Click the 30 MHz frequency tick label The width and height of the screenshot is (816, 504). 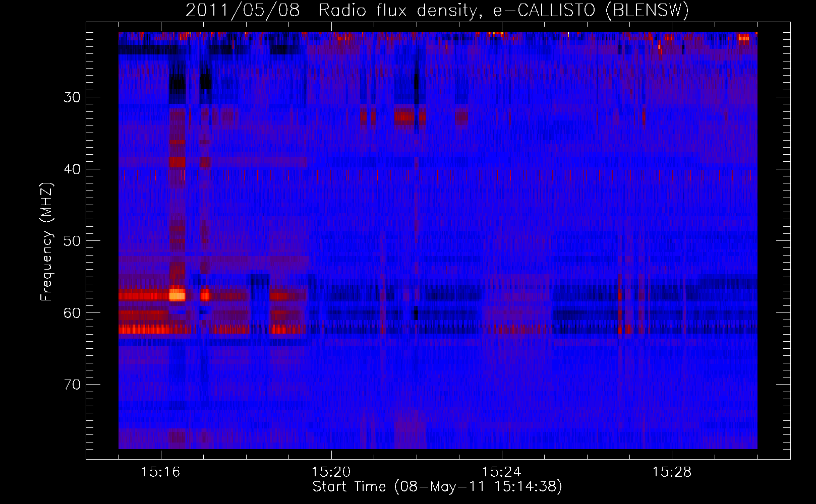pyautogui.click(x=72, y=97)
